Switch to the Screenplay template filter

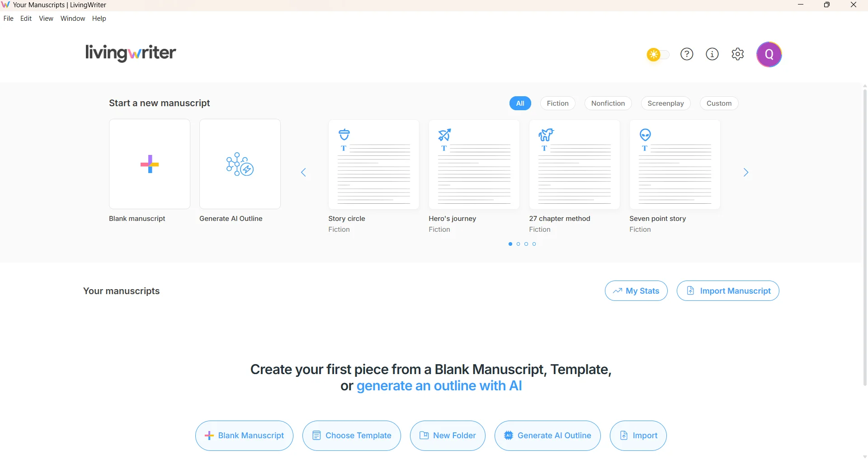pos(665,103)
